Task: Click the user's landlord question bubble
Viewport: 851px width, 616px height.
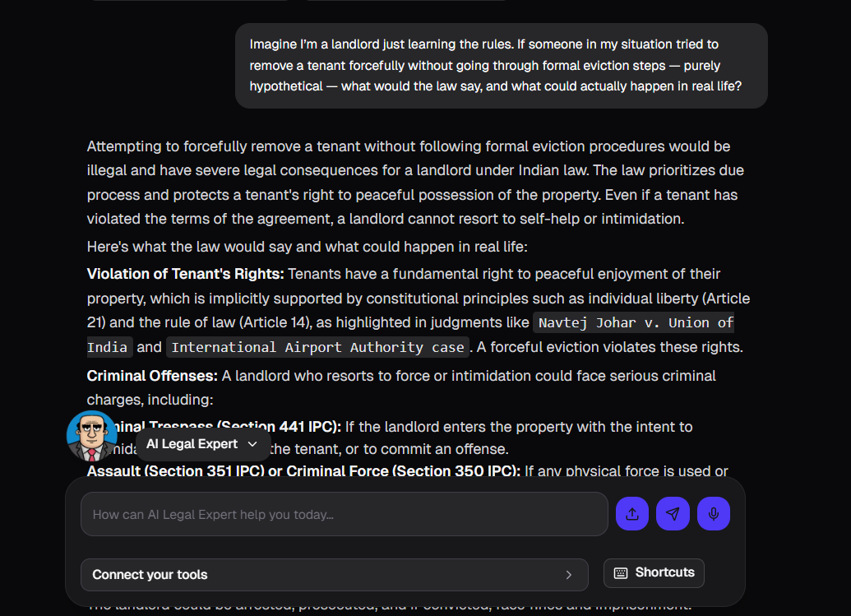Action: pos(501,65)
